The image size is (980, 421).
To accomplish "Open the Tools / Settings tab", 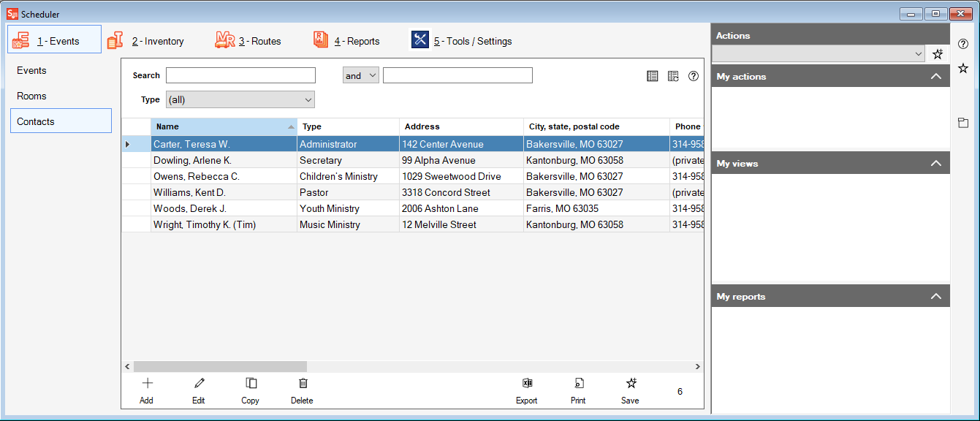I will click(461, 41).
